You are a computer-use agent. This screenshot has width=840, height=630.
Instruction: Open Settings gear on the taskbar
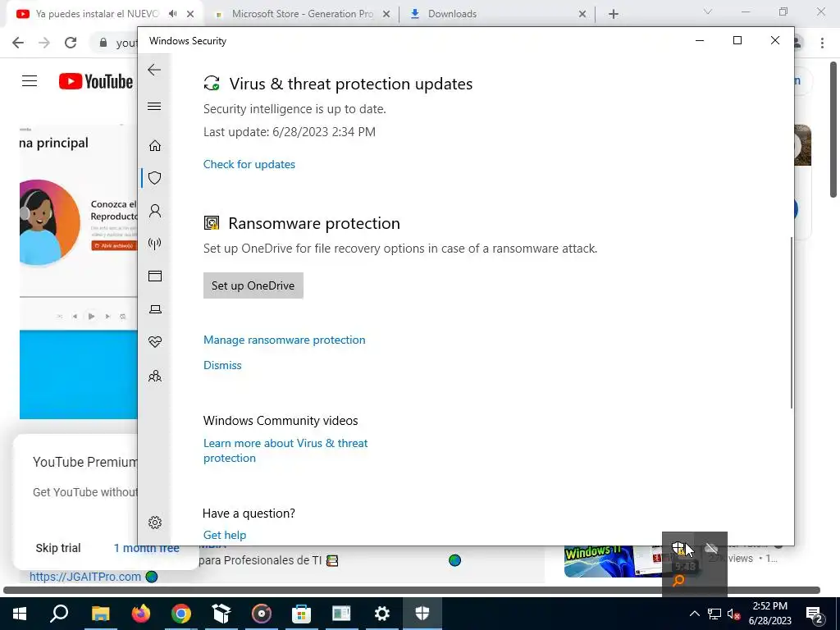coord(382,614)
